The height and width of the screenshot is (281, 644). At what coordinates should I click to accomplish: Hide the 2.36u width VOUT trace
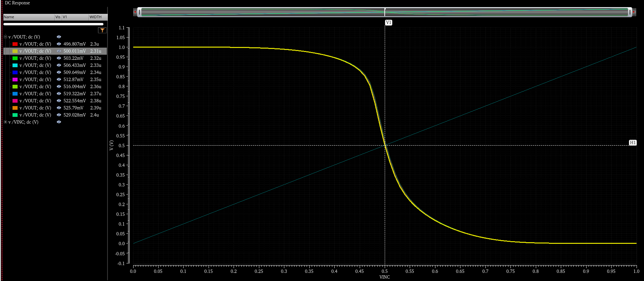tap(59, 86)
